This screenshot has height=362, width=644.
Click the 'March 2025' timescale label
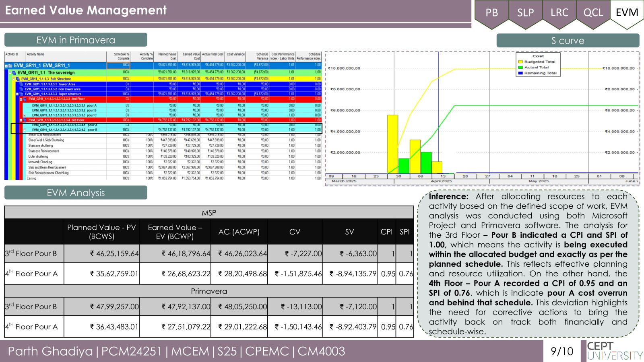pyautogui.click(x=344, y=181)
